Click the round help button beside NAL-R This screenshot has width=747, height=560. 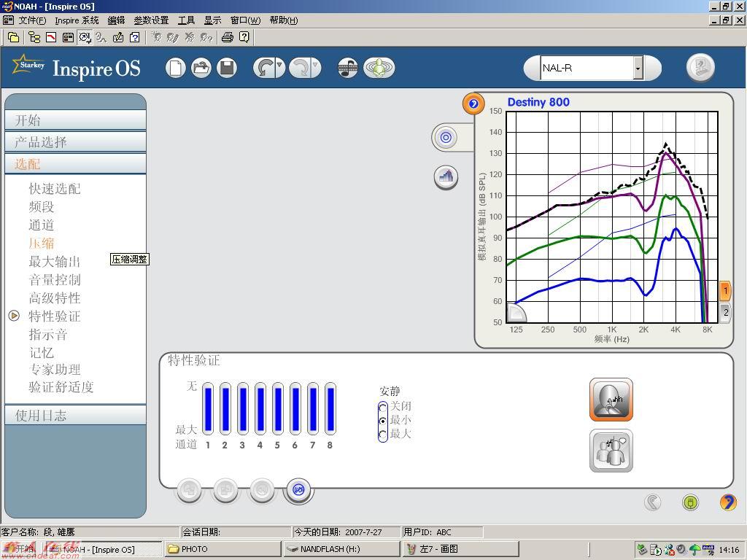coord(701,67)
